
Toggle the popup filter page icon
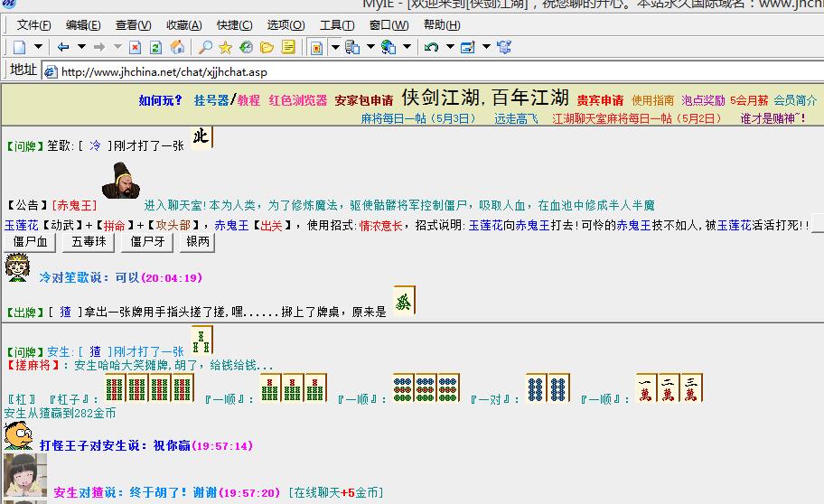[316, 47]
